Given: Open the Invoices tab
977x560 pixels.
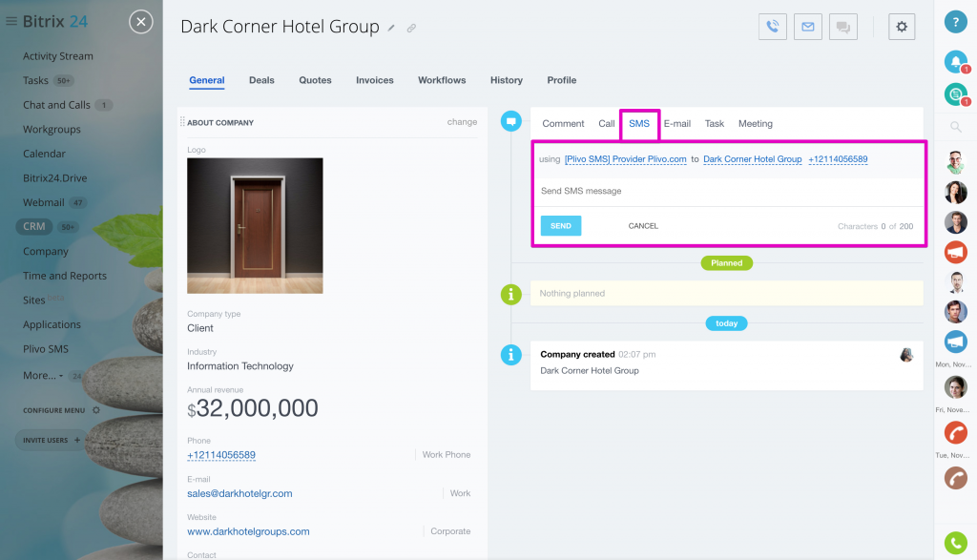Looking at the screenshot, I should [375, 80].
